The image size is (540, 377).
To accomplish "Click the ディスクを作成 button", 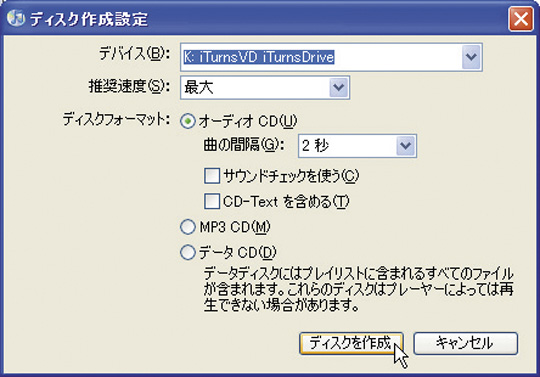I will (x=351, y=343).
